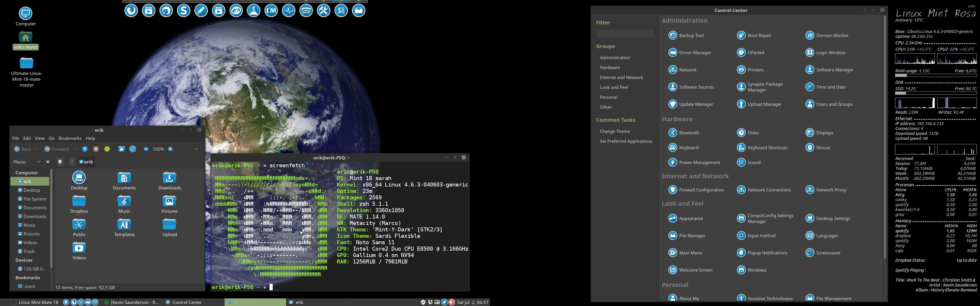Click the green reload icon in file manager
The height and width of the screenshot is (306, 980).
coord(107,149)
